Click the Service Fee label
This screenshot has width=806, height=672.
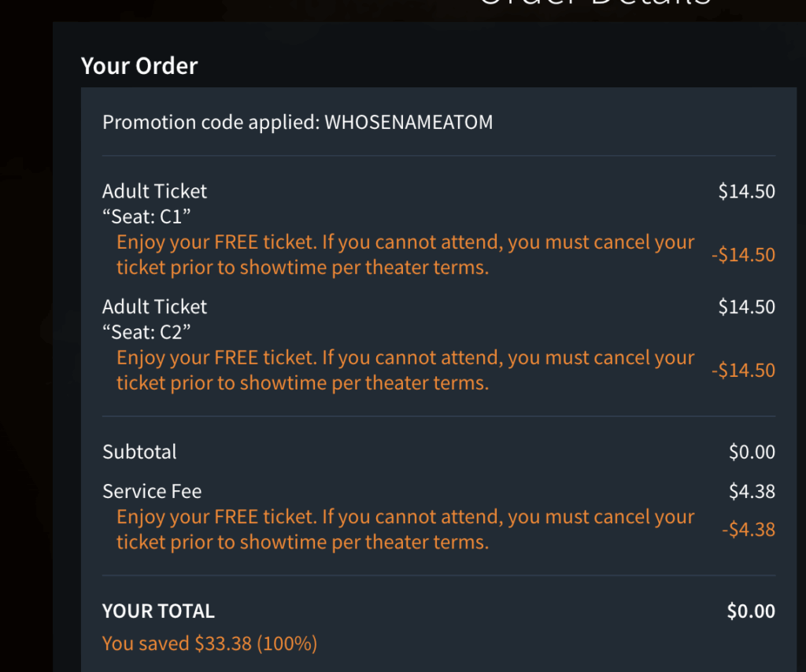pyautogui.click(x=152, y=492)
